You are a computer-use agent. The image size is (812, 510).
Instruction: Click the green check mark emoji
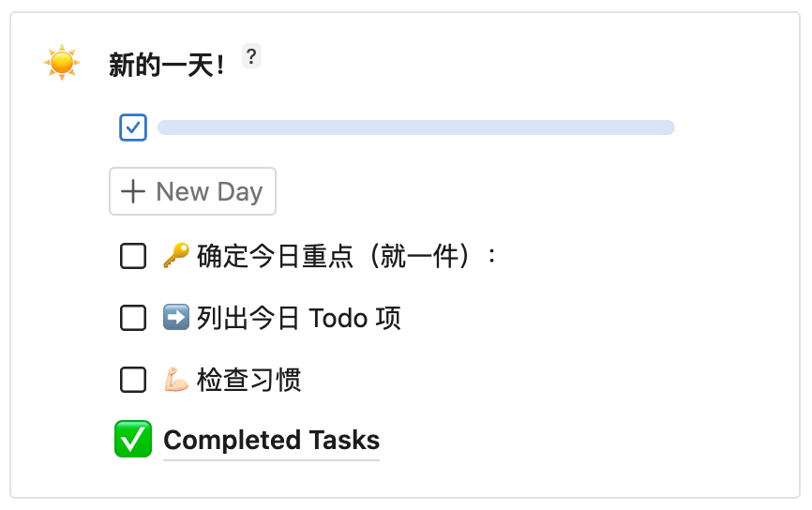[132, 440]
